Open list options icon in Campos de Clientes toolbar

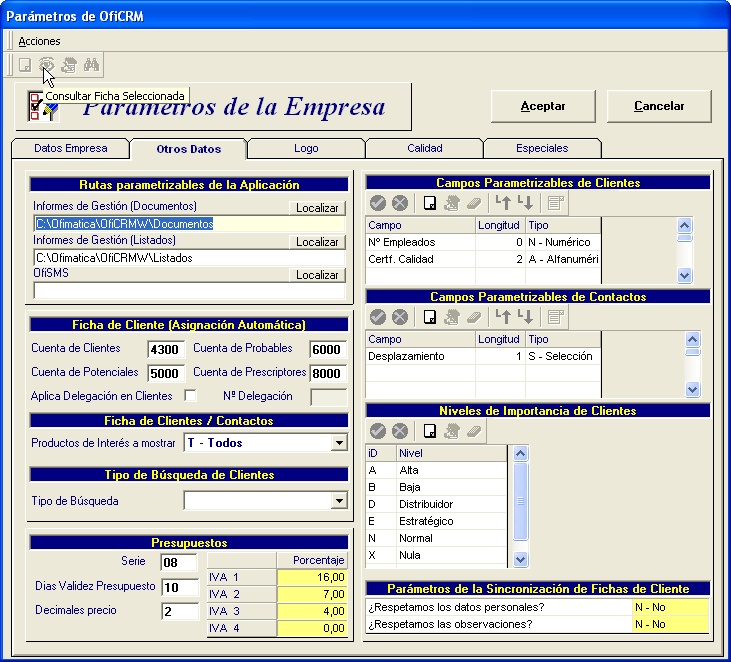point(555,203)
